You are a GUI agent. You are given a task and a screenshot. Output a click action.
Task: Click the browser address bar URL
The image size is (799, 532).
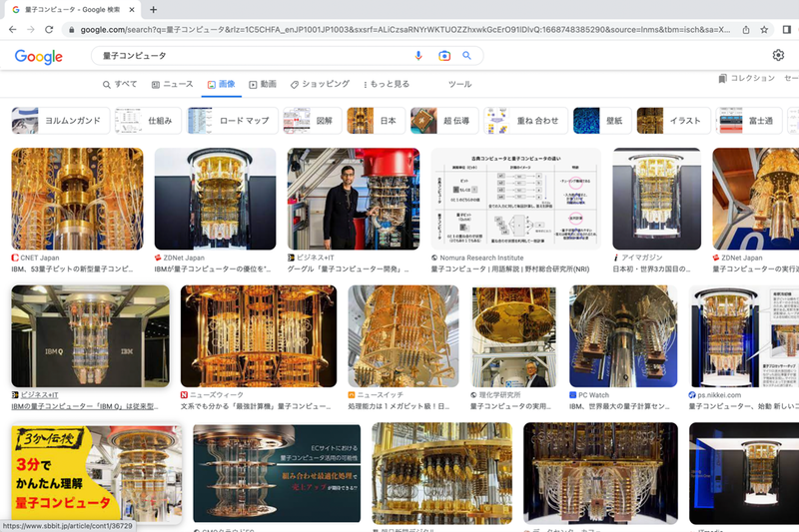[x=405, y=30]
